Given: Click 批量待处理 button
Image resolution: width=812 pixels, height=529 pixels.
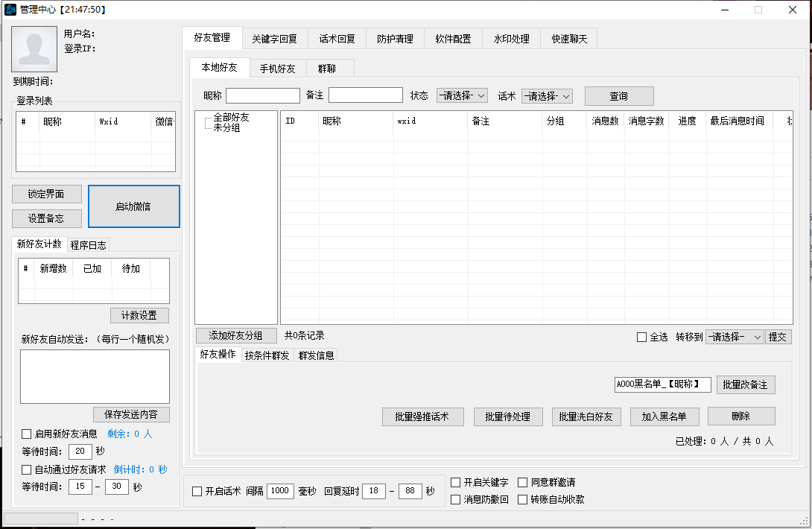Looking at the screenshot, I should [x=508, y=416].
